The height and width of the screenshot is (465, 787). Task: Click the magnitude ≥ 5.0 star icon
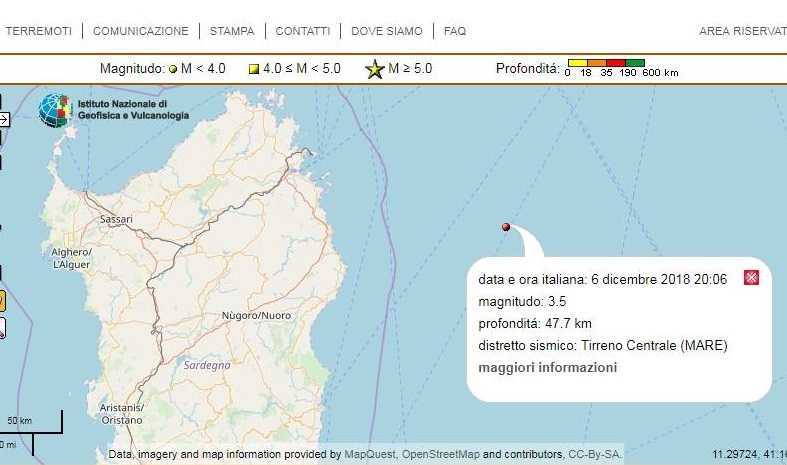coord(374,69)
